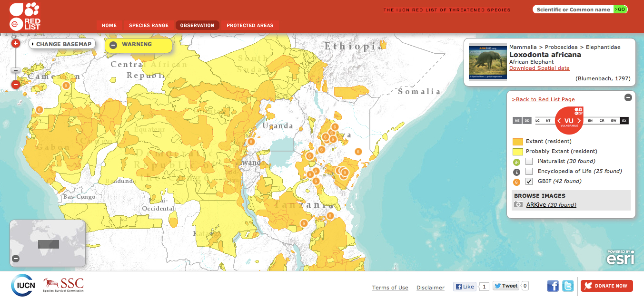Click the right arrow on VU status
644x298 pixels.
pos(579,121)
